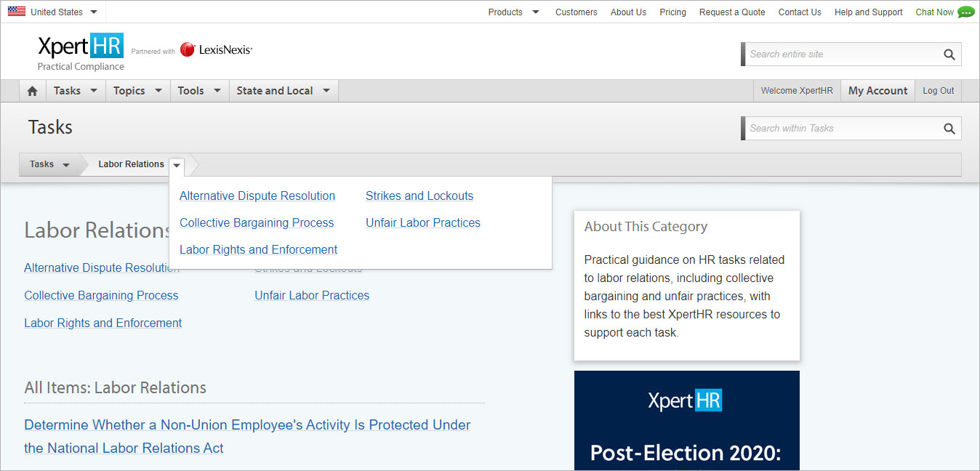Collapse the Labor Relations breadcrumb dropdown arrow
The height and width of the screenshot is (471, 980).
click(x=177, y=165)
